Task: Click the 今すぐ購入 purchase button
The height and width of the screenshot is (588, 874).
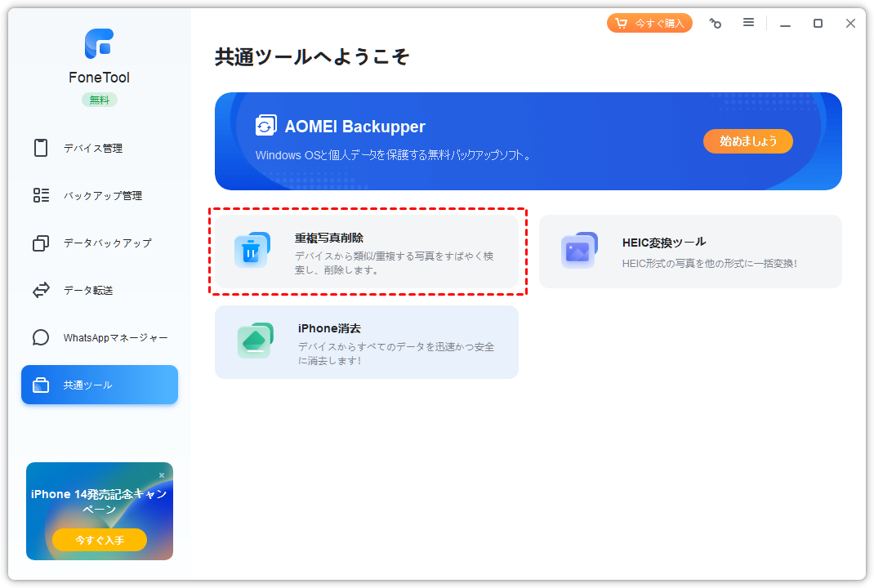Action: click(649, 23)
